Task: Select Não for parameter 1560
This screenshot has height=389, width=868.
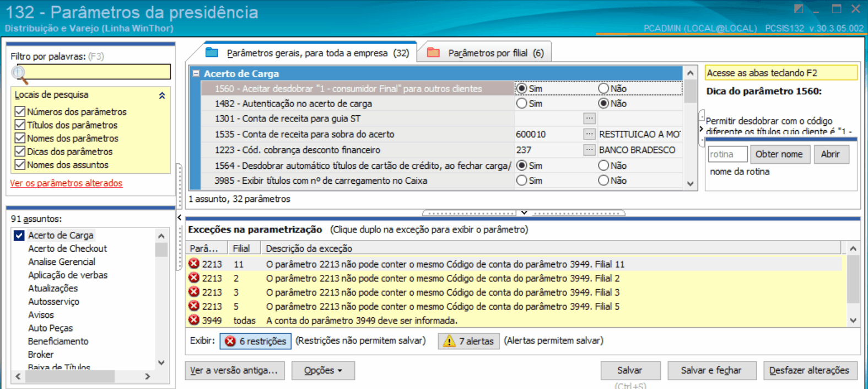Action: tap(603, 88)
